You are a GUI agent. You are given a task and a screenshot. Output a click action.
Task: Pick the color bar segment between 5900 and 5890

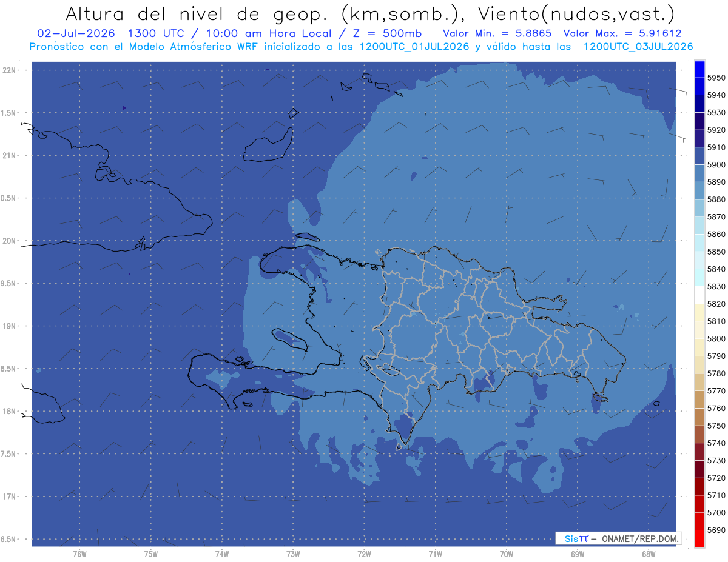(x=699, y=173)
